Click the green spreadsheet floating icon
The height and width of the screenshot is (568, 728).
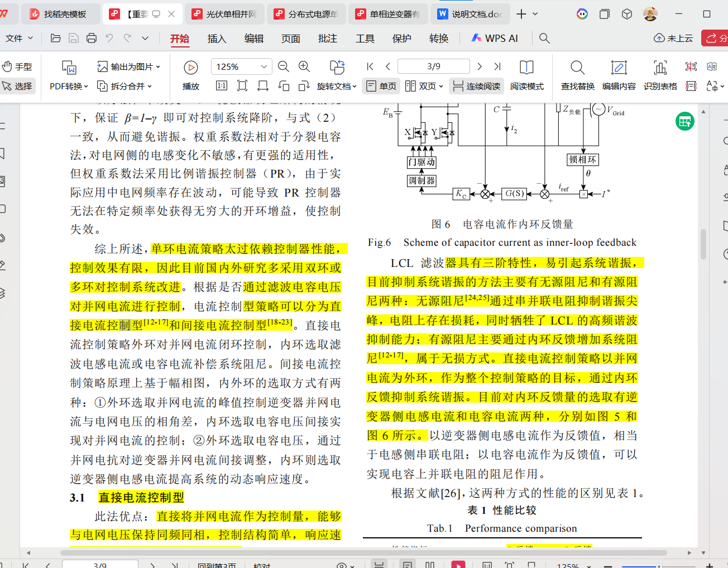[684, 121]
